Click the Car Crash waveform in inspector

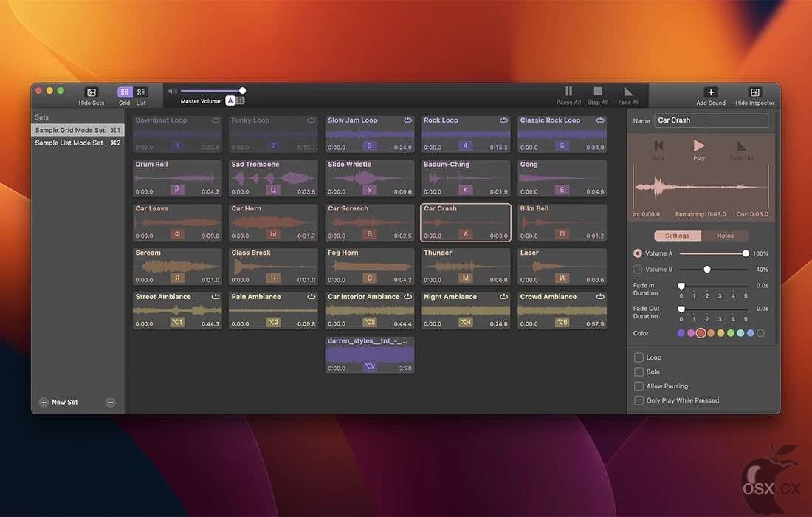click(x=701, y=187)
